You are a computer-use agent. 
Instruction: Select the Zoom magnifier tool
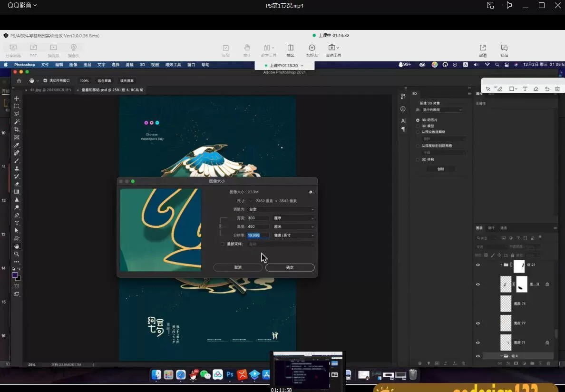(17, 254)
